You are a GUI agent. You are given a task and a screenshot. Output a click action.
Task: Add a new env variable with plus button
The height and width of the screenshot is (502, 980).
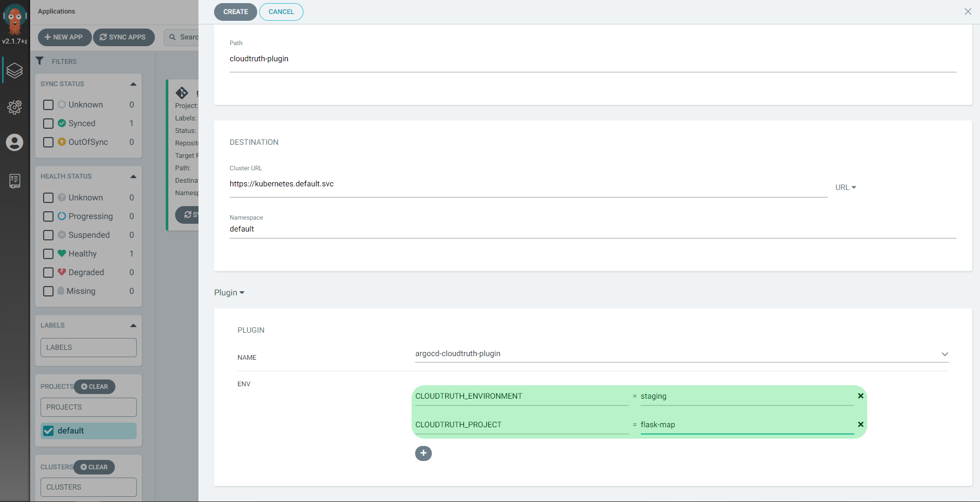pos(423,453)
